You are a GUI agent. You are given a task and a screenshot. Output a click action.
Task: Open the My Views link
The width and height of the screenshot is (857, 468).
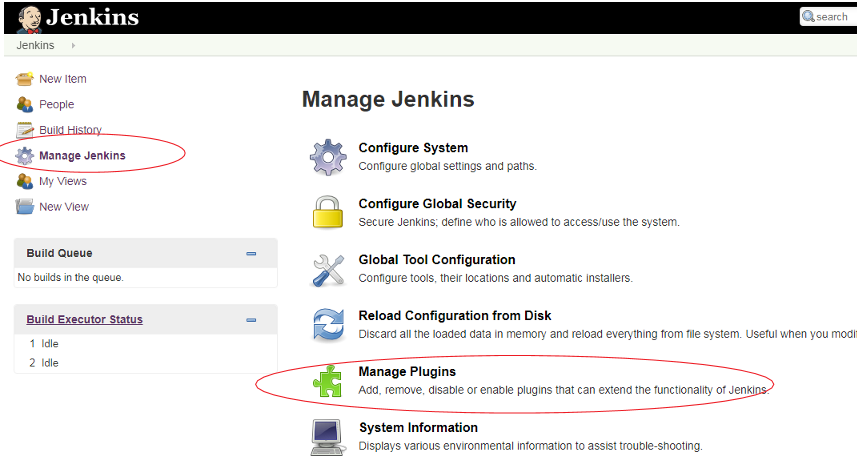pyautogui.click(x=63, y=181)
